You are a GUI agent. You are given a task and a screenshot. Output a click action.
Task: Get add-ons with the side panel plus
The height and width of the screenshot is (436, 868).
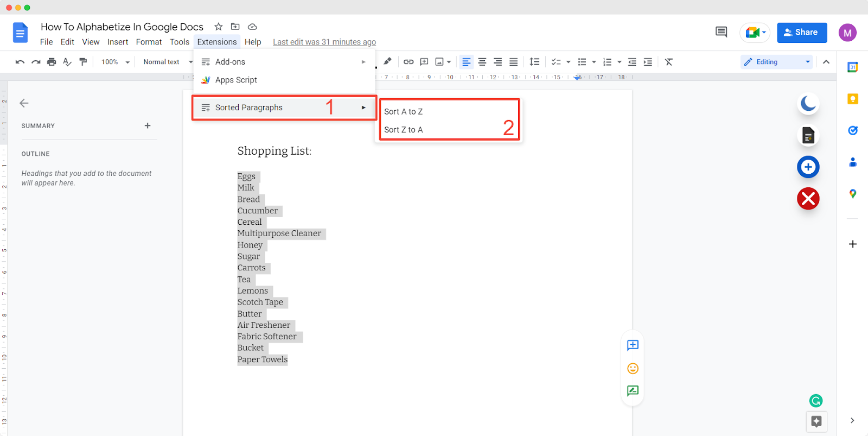pos(853,244)
